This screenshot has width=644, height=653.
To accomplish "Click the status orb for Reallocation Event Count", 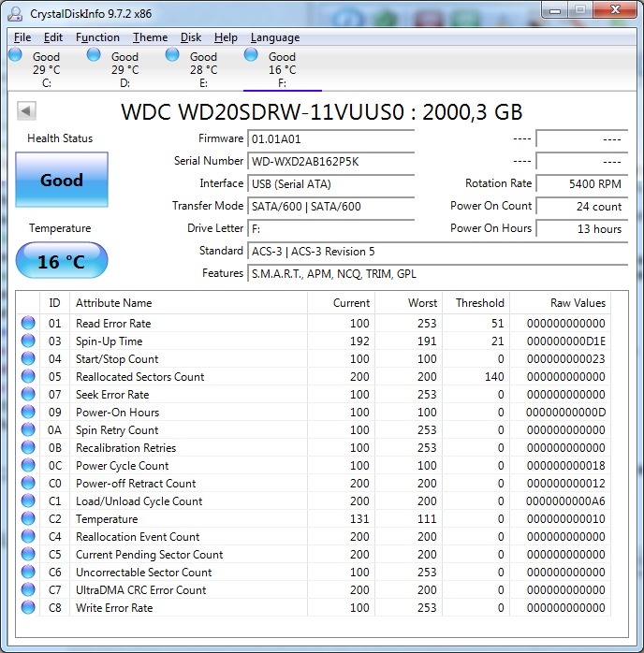I will pos(28,536).
